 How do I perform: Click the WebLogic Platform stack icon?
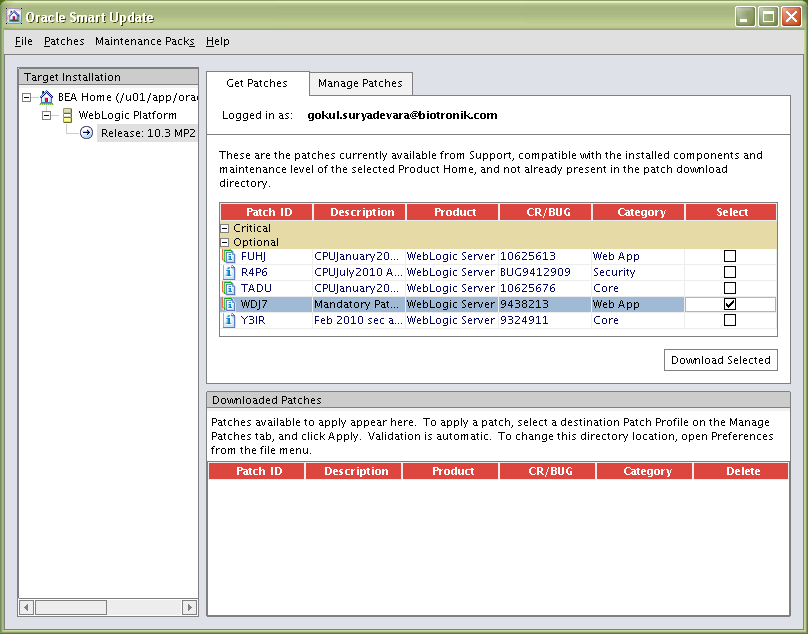(67, 116)
